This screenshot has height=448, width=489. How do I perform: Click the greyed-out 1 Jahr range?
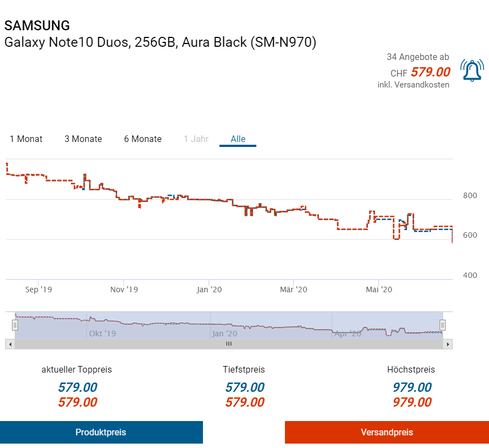click(x=196, y=139)
